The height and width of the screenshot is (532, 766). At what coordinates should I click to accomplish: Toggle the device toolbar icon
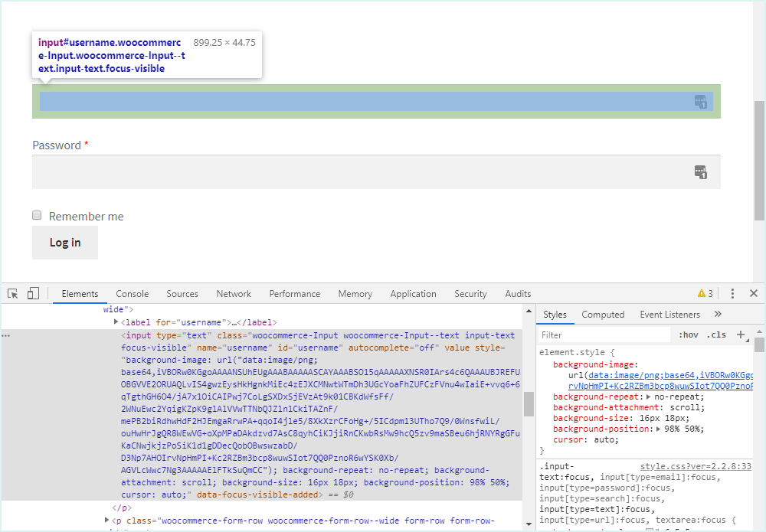[33, 293]
